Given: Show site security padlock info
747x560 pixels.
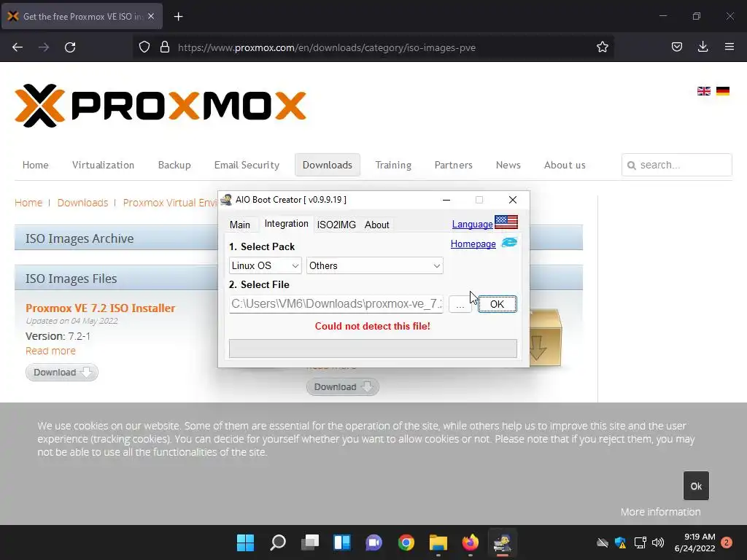Looking at the screenshot, I should click(165, 47).
